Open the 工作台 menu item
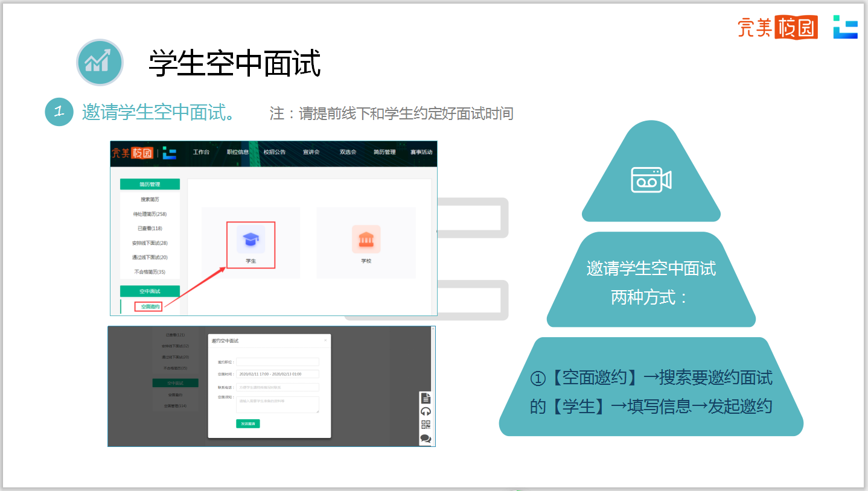 pos(201,153)
